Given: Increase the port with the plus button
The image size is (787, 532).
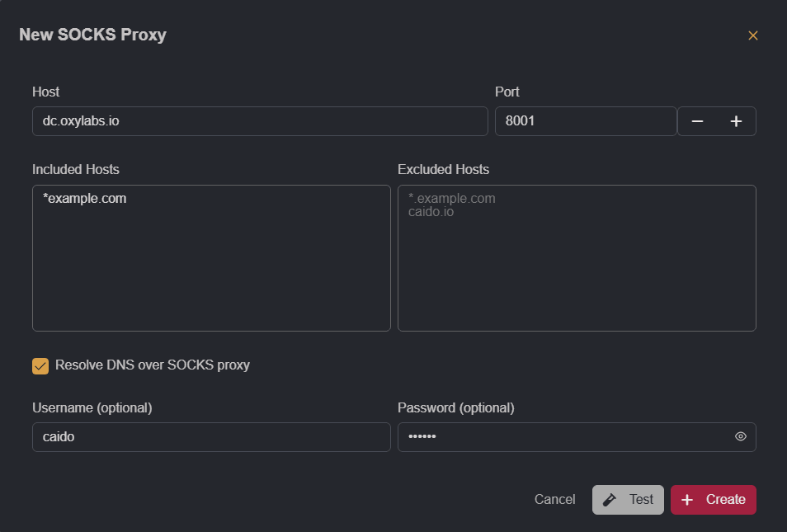Looking at the screenshot, I should pos(736,120).
